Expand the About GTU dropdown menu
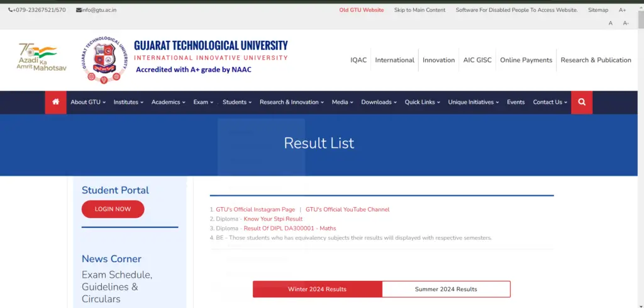The image size is (644, 308). 88,102
